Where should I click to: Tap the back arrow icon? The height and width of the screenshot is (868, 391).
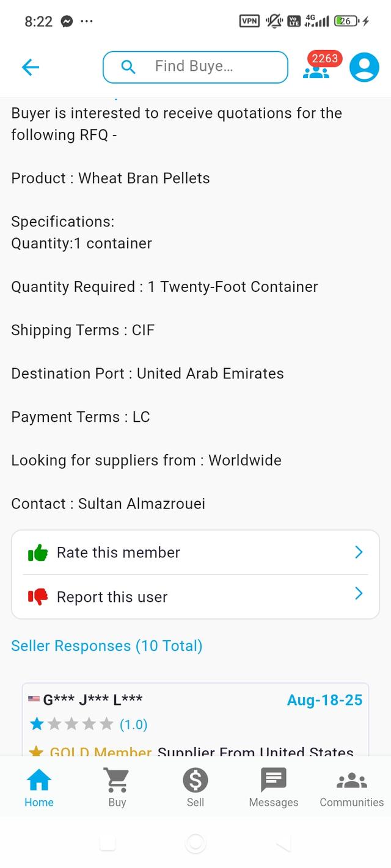[30, 67]
